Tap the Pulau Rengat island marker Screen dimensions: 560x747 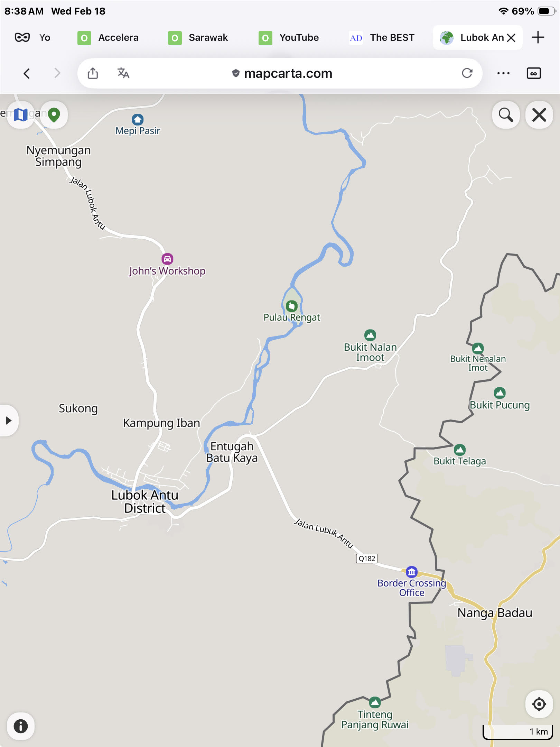click(291, 306)
